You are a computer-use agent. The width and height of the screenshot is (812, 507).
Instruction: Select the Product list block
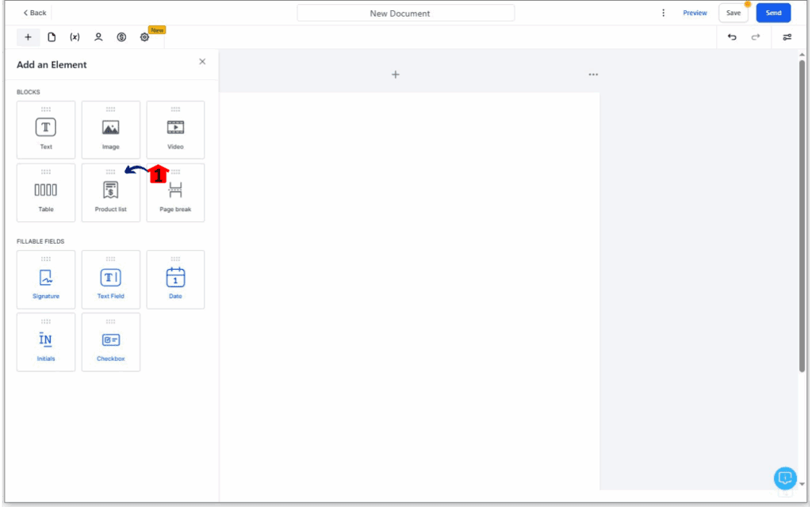tap(111, 193)
